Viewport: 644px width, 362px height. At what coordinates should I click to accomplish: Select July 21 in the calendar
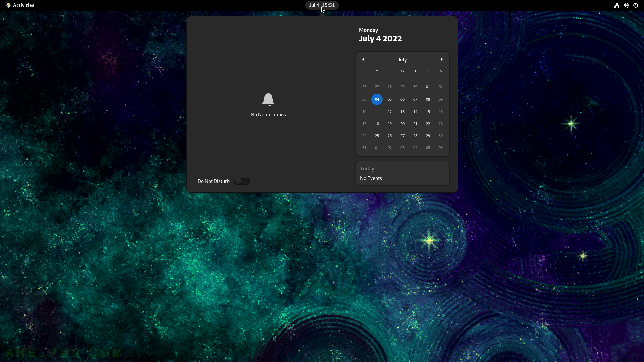point(415,124)
